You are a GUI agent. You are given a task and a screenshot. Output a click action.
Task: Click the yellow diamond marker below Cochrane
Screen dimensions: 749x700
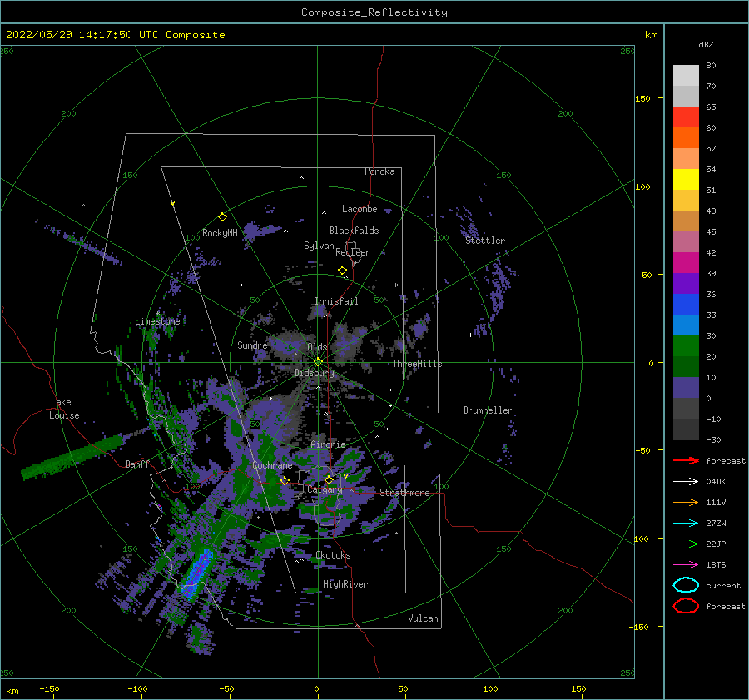coord(285,480)
